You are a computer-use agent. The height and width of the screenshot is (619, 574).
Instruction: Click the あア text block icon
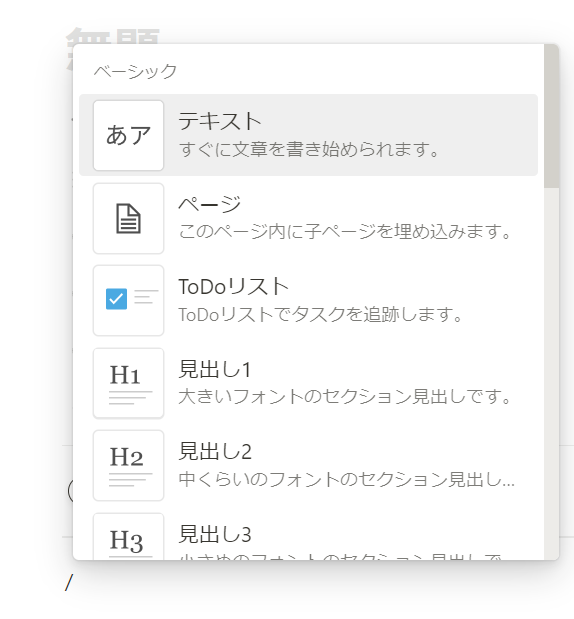click(128, 135)
